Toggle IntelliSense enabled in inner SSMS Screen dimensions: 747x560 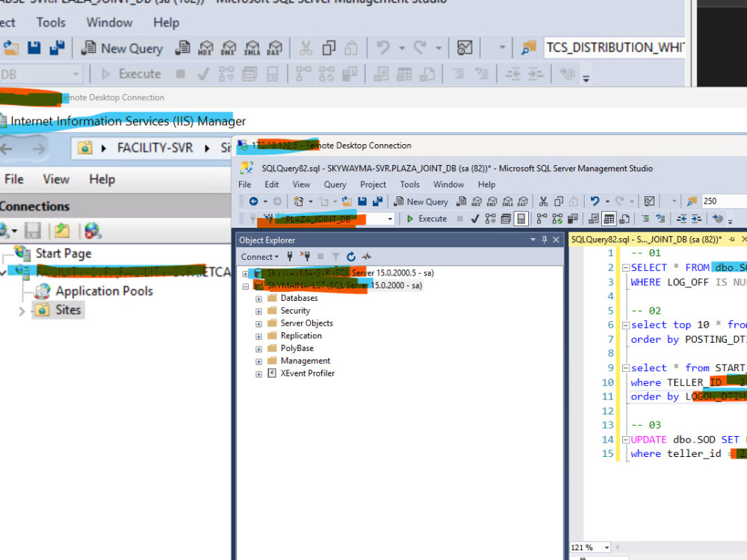coord(521,219)
